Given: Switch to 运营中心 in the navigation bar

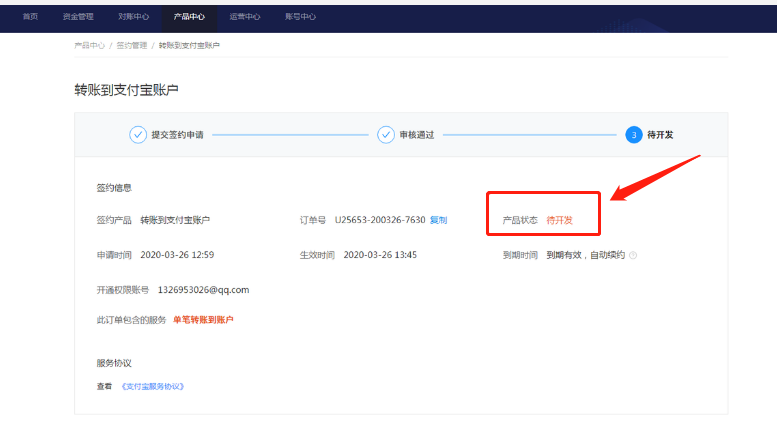Looking at the screenshot, I should click(x=244, y=17).
